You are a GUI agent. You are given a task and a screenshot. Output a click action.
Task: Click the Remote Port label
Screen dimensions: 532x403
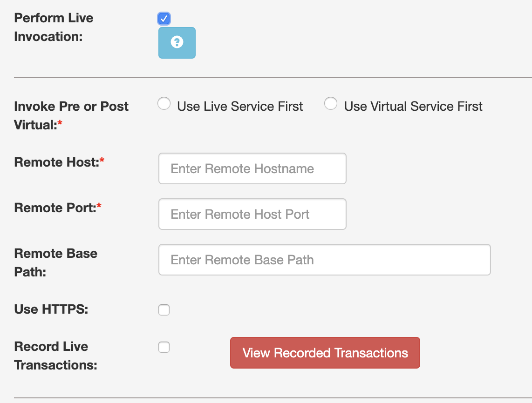point(58,208)
